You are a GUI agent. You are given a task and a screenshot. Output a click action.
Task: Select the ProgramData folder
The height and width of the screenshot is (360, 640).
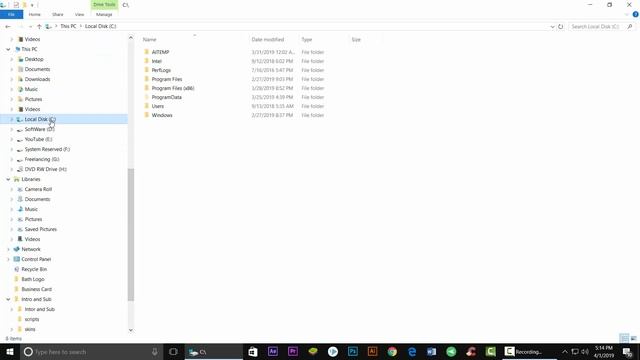pos(167,97)
